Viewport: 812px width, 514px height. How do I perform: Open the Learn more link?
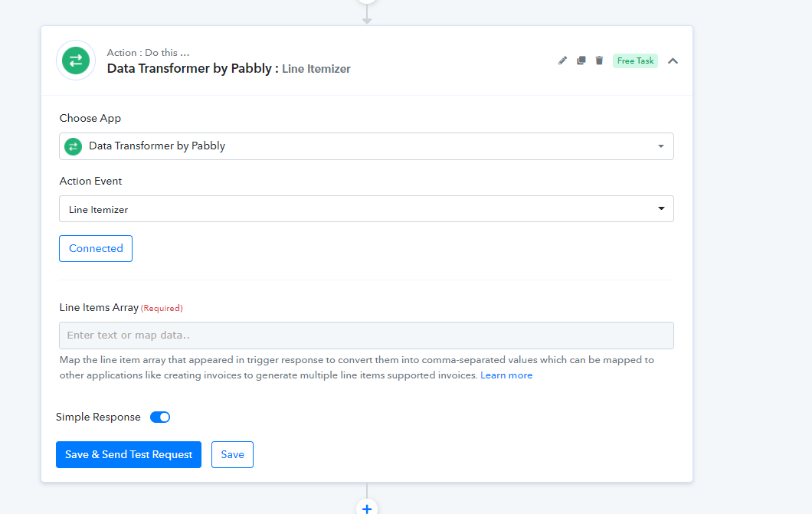coord(506,375)
